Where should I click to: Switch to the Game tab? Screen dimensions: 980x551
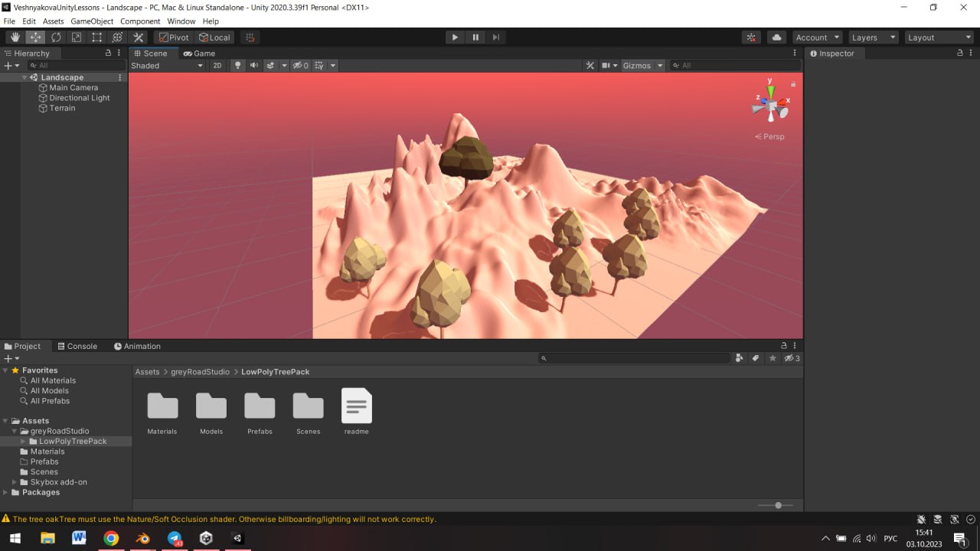tap(199, 54)
